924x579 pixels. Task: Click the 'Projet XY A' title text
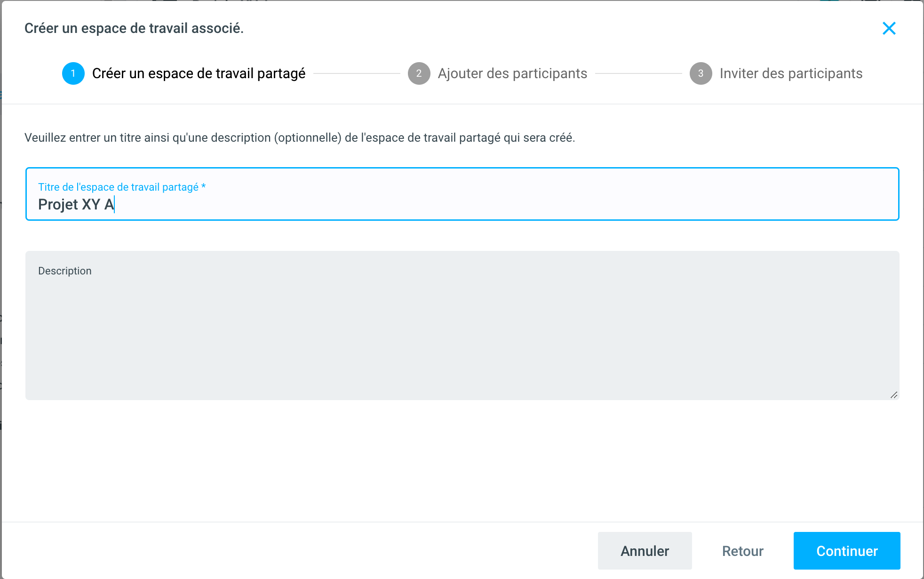(76, 204)
